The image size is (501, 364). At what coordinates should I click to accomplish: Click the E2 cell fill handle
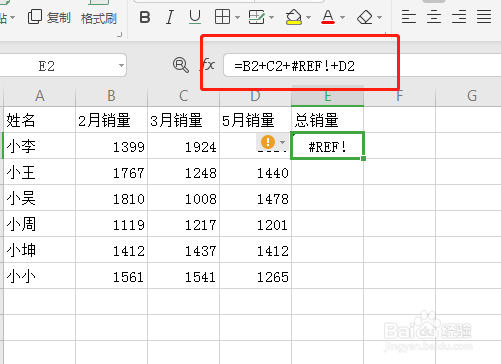click(x=363, y=158)
